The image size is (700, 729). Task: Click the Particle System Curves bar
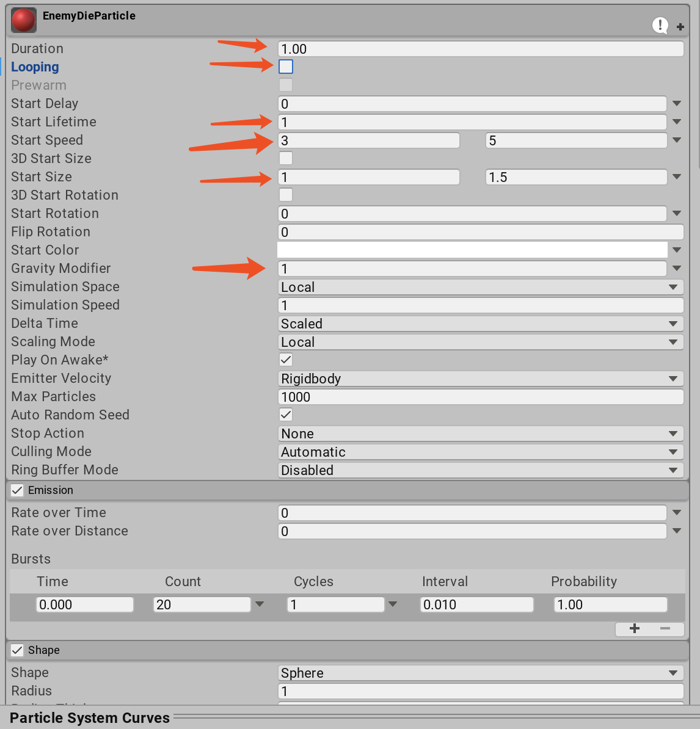tap(350, 718)
